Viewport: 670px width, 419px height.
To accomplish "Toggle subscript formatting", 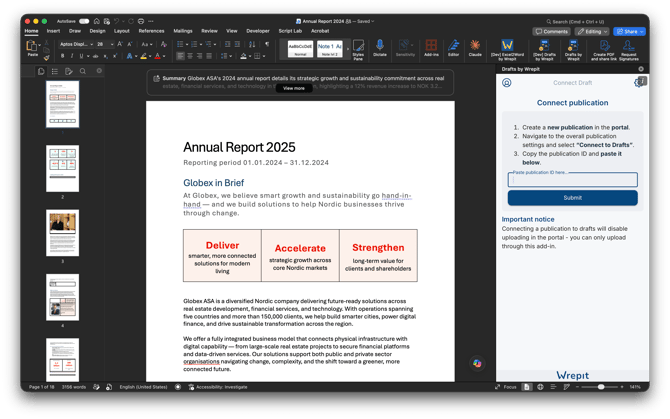I will pyautogui.click(x=106, y=56).
